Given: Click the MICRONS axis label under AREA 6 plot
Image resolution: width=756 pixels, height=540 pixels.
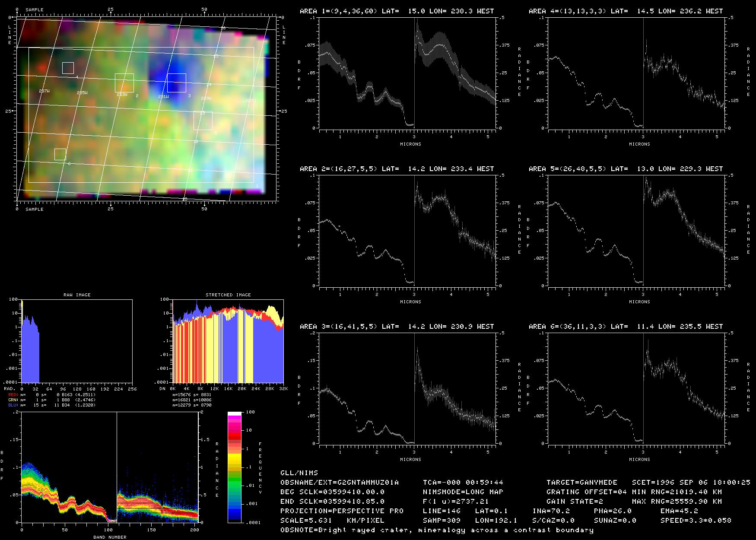Looking at the screenshot, I should click(639, 459).
